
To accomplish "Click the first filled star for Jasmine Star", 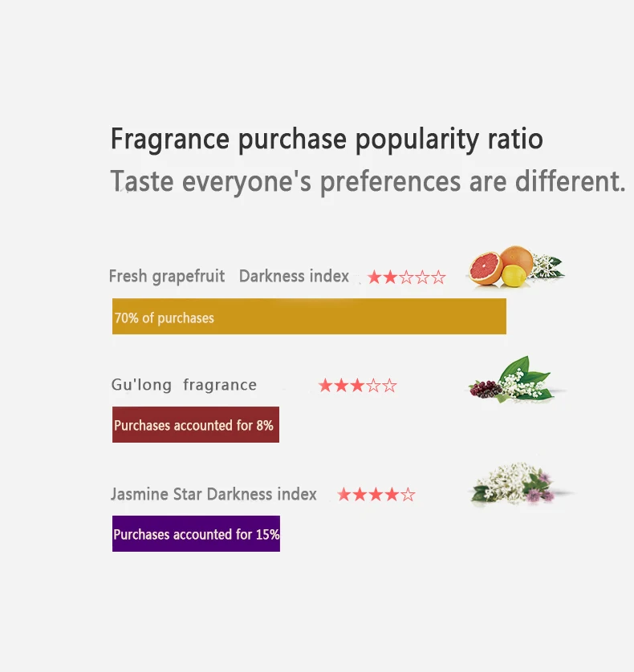I will point(343,495).
